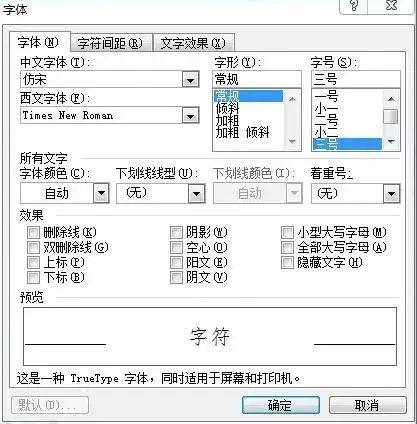Image resolution: width=417 pixels, height=424 pixels.
Task: Select 加粗 in the 字形 list
Action: [x=227, y=120]
